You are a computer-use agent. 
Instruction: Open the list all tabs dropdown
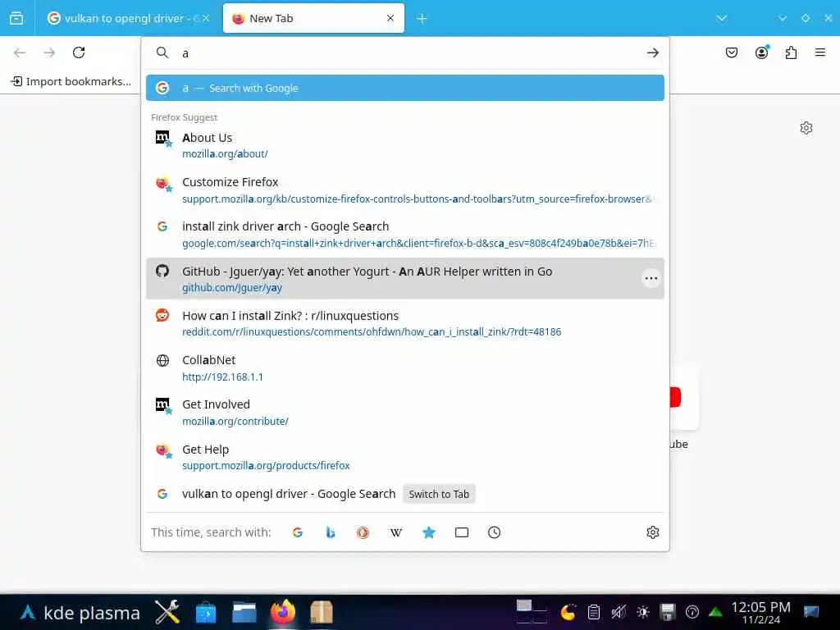click(722, 18)
